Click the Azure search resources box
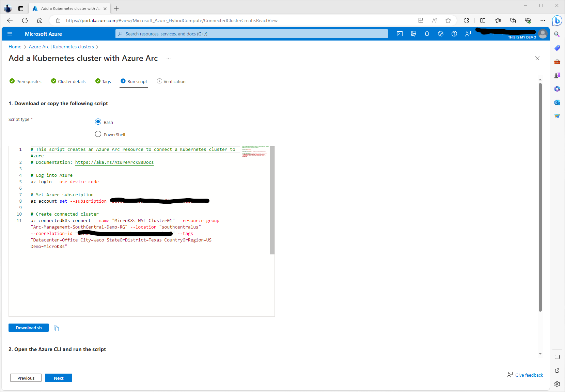 tap(252, 34)
